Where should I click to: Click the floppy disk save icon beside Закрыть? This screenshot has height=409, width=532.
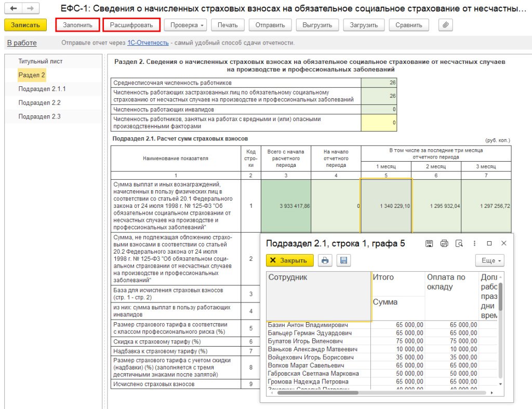(342, 260)
